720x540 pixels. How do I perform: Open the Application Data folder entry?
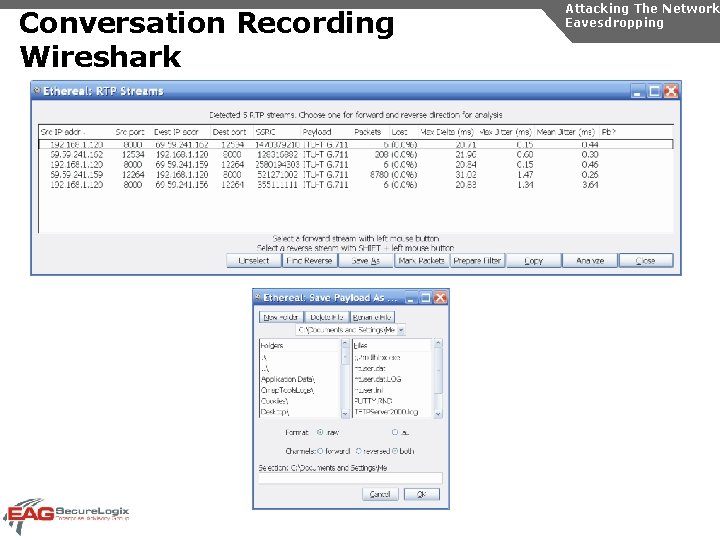coord(288,379)
